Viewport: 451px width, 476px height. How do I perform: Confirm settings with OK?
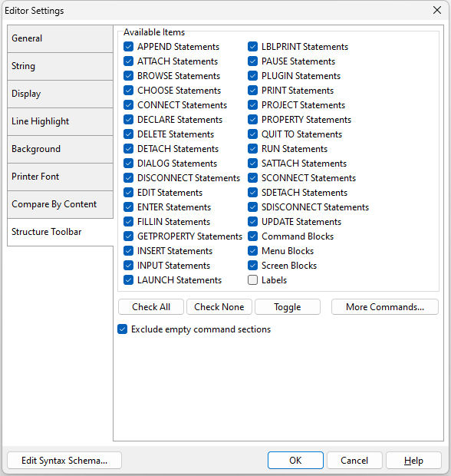tap(295, 461)
